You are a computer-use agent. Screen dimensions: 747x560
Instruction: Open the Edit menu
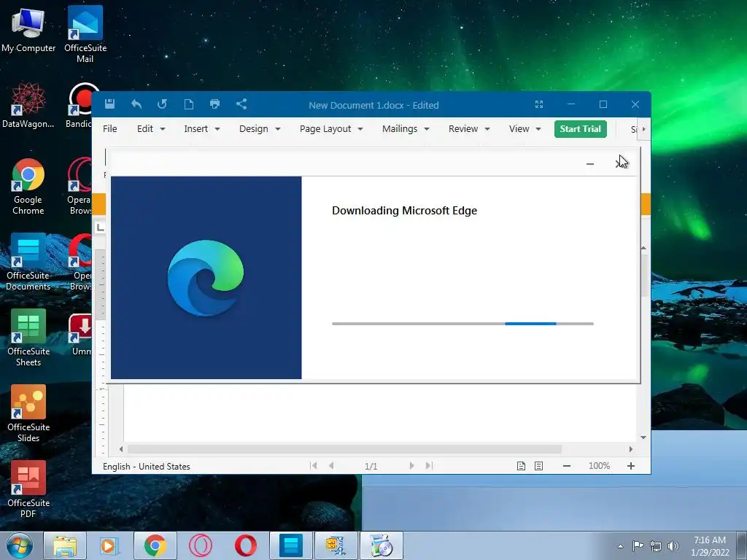point(151,128)
